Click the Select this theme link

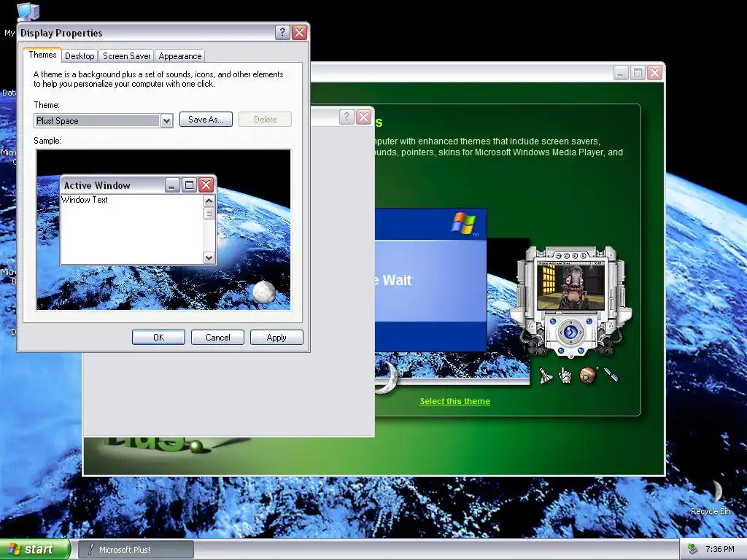454,401
